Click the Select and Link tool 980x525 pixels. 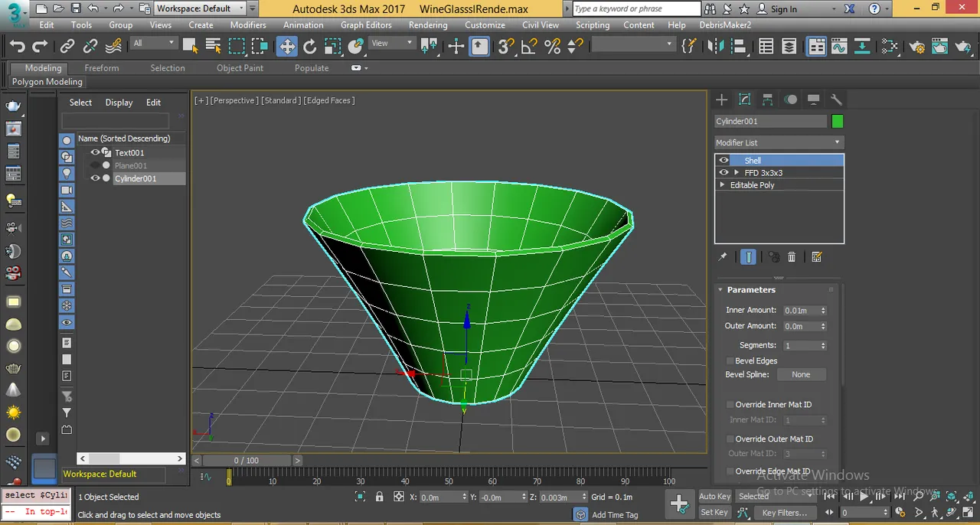pos(67,46)
